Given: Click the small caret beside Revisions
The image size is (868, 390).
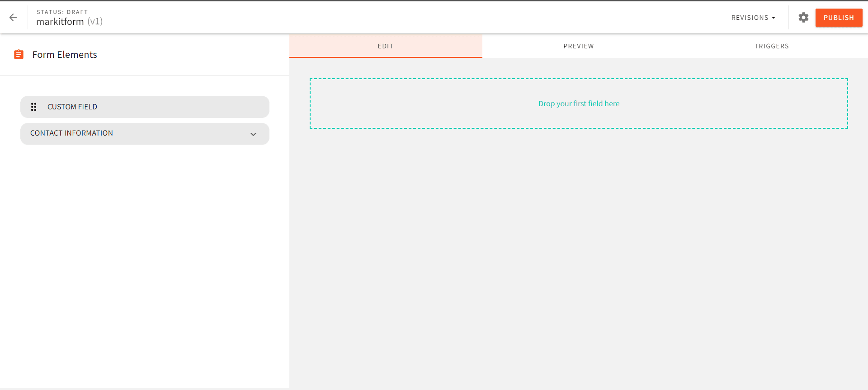Looking at the screenshot, I should [x=774, y=18].
